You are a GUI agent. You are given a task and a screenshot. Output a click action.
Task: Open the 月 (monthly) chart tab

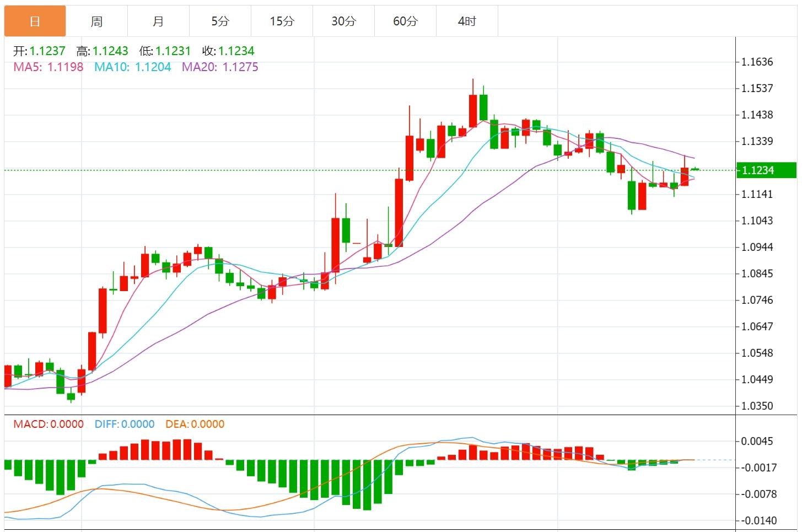(158, 22)
